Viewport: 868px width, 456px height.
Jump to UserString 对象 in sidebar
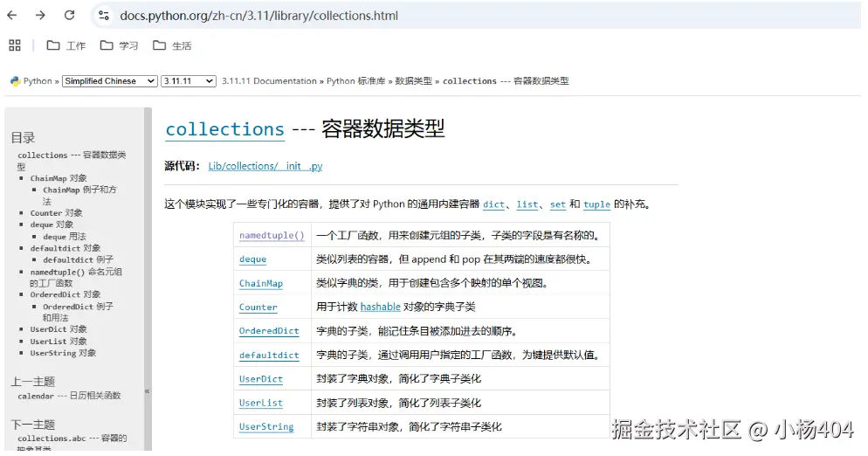[x=63, y=353]
